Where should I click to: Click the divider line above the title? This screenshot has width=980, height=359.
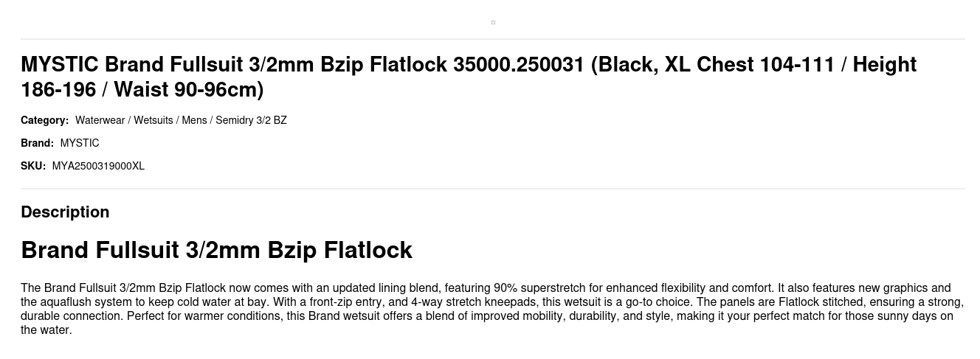(493, 39)
